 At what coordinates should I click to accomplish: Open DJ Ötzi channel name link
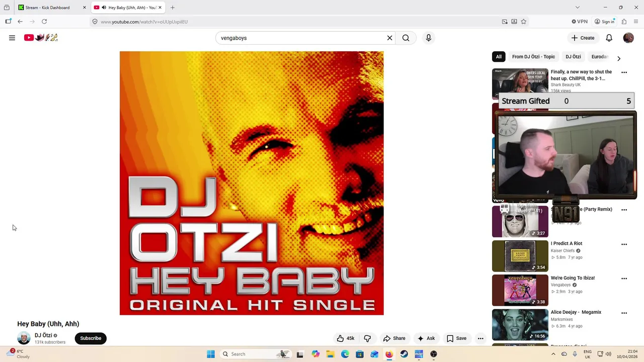[43, 335]
